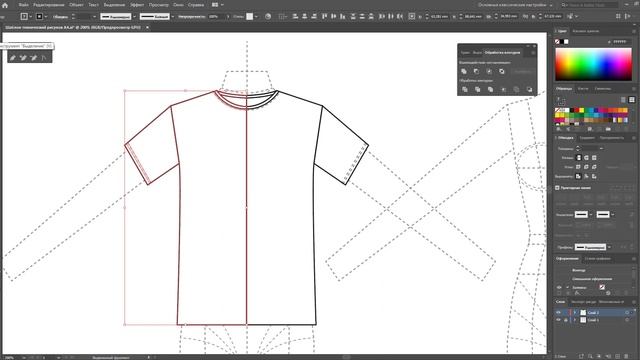Switch to Образцы swatches tab

coord(564,89)
